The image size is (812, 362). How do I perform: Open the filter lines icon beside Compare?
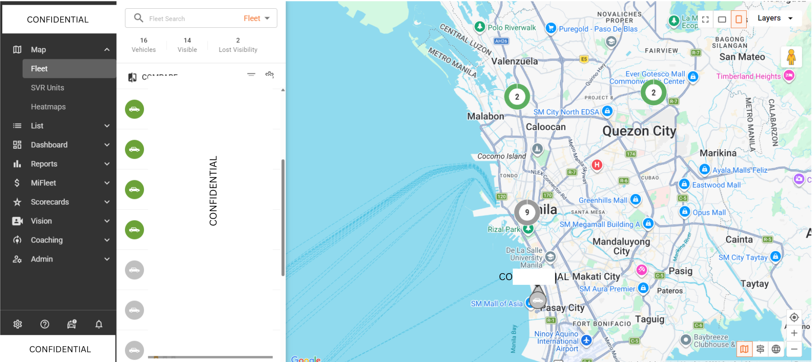[x=251, y=76]
